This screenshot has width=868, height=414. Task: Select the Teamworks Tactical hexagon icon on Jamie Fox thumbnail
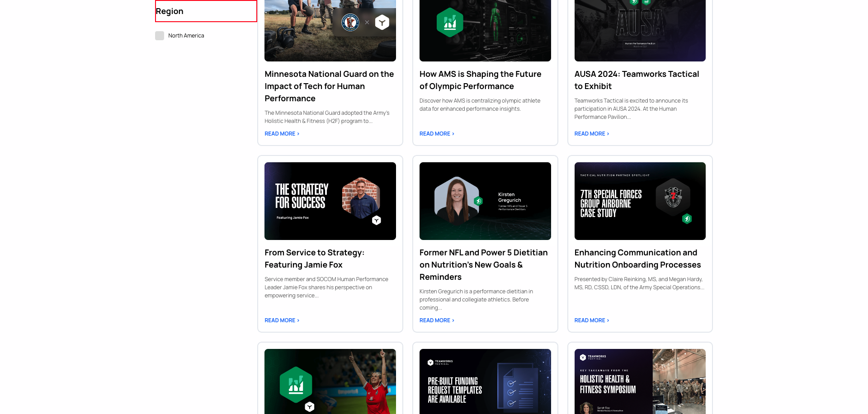pos(376,220)
